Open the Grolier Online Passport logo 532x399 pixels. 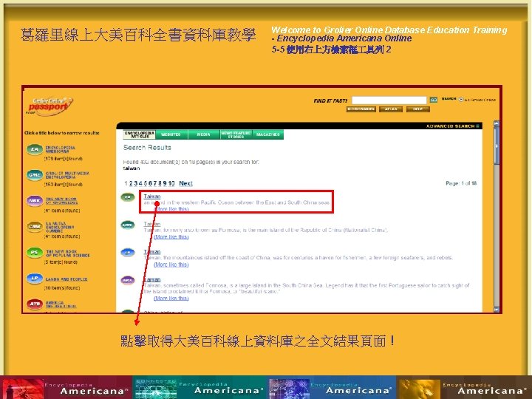coord(50,106)
